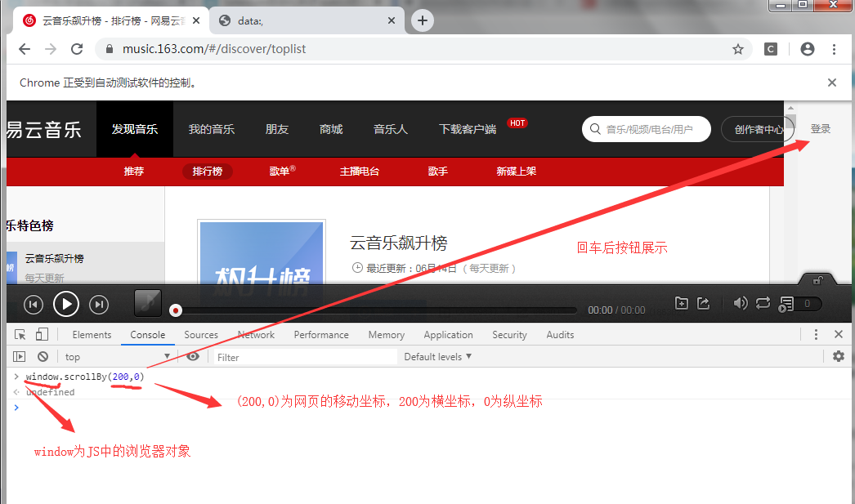This screenshot has width=855, height=504.
Task: Click the add-to-collection icon in the player
Action: (682, 304)
